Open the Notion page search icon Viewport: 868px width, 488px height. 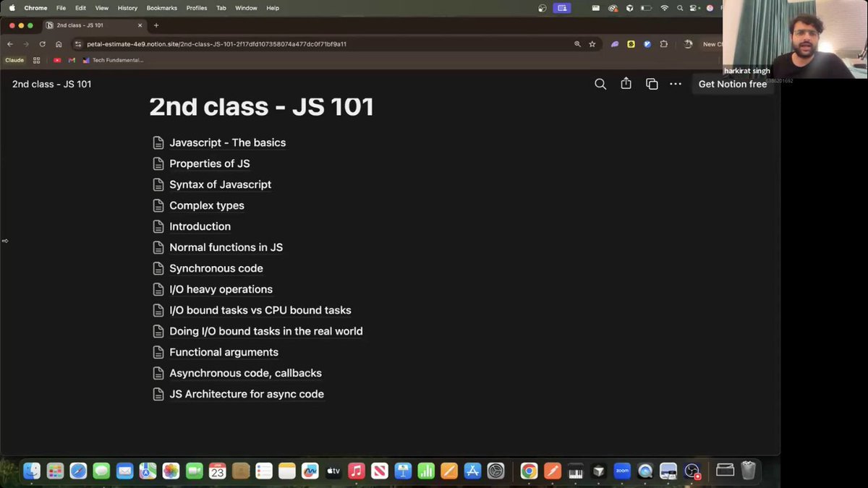(600, 84)
